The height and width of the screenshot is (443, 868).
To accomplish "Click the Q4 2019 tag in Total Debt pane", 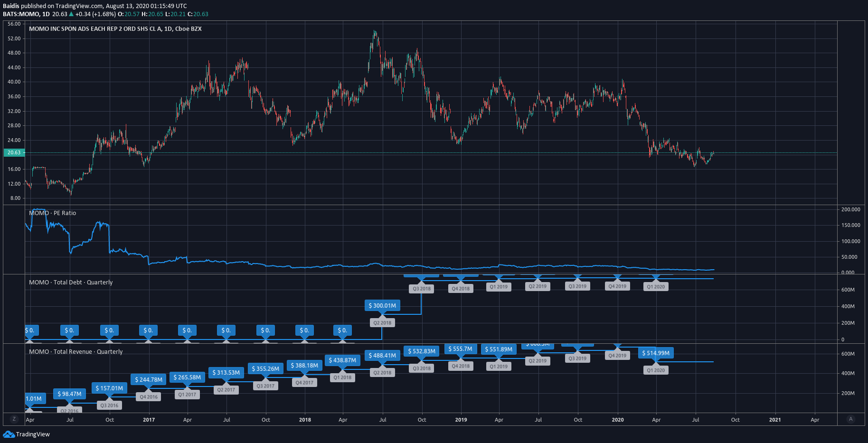I will click(617, 286).
